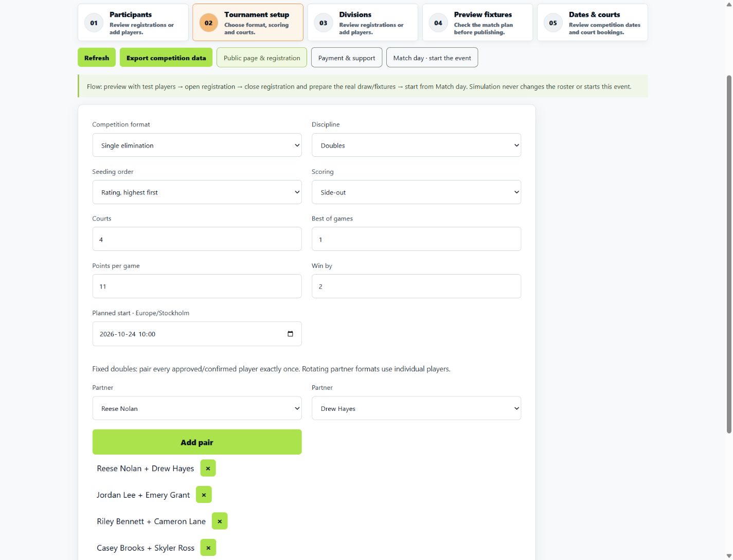
Task: Click the scrollbar down arrow
Action: (x=729, y=556)
